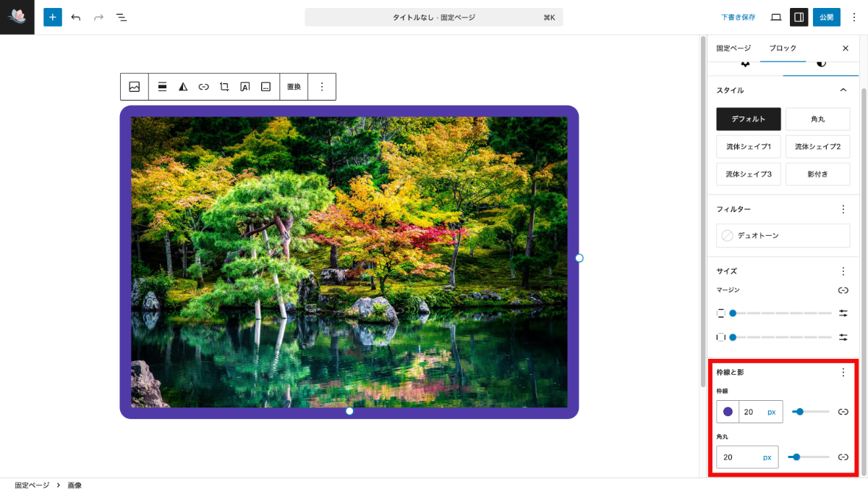
Task: Collapse the スタイル panel chevron
Action: point(843,90)
